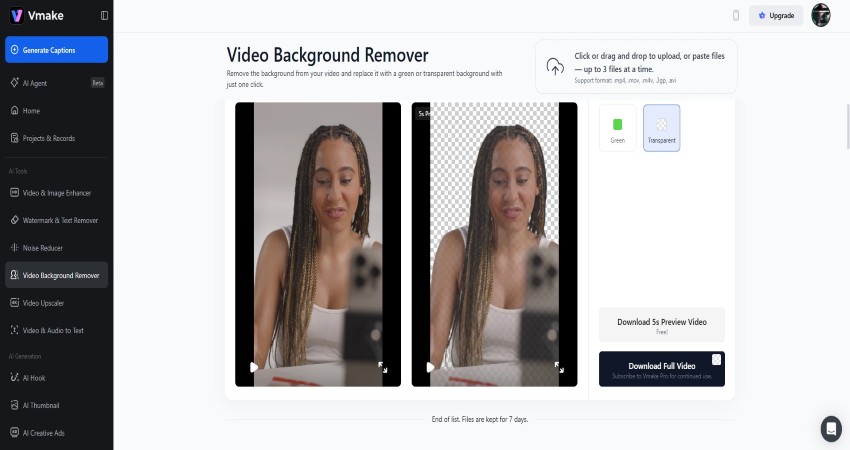This screenshot has width=850, height=450.
Task: Click the Download Full Video button
Action: pyautogui.click(x=661, y=368)
